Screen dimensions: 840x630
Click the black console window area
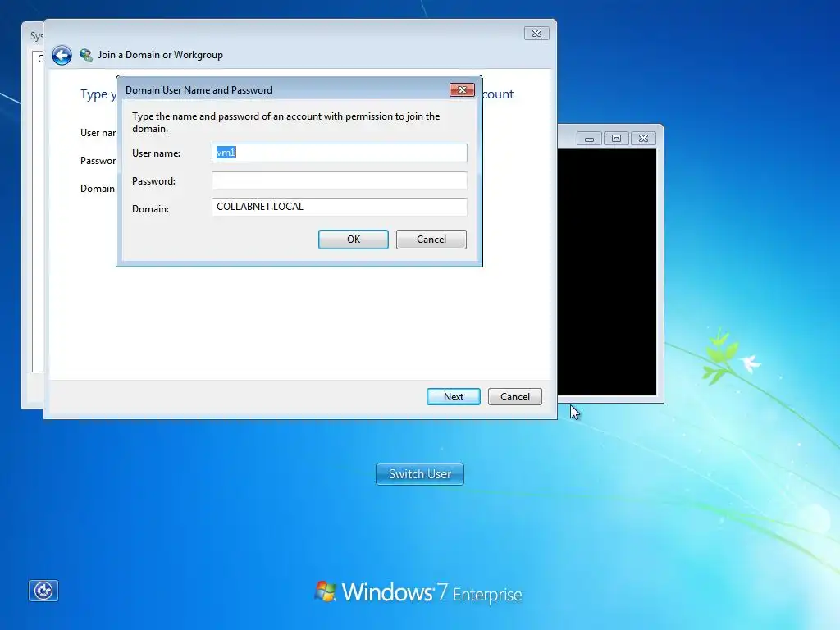click(x=606, y=272)
